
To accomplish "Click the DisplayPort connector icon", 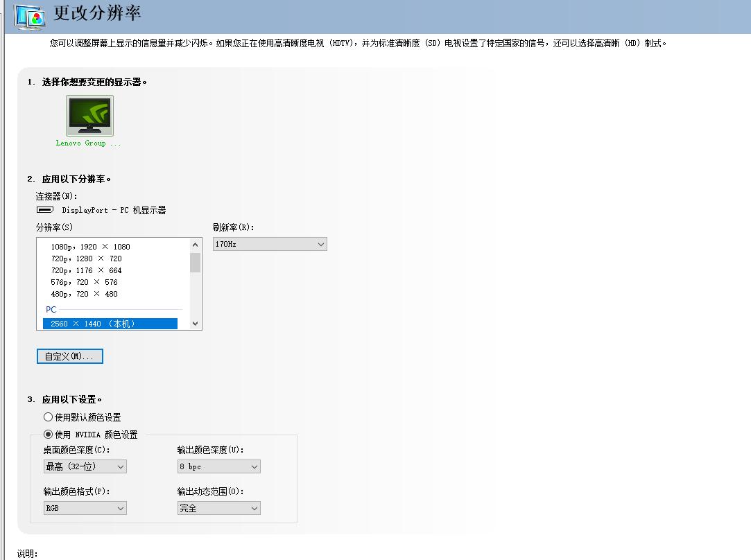I will pyautogui.click(x=43, y=209).
